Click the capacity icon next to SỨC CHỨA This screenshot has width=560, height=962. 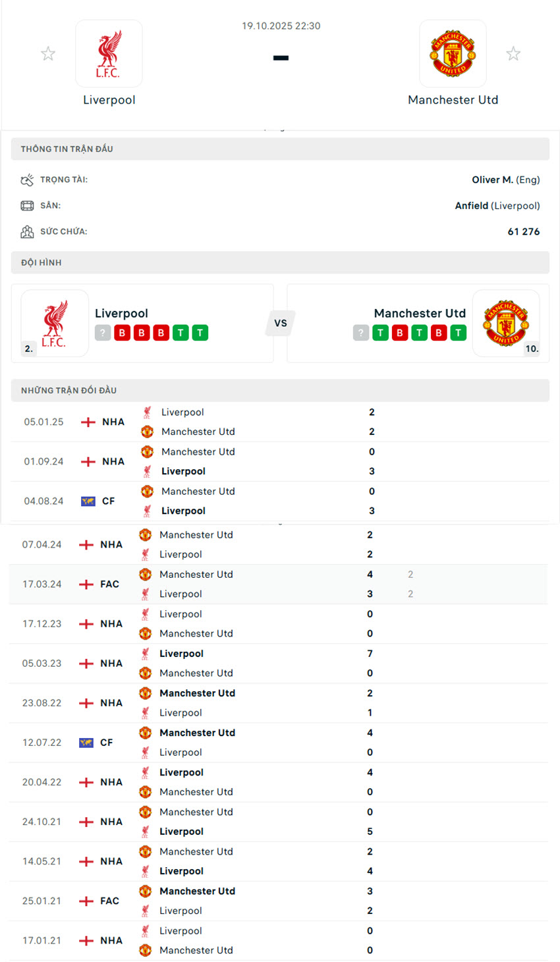click(x=27, y=231)
